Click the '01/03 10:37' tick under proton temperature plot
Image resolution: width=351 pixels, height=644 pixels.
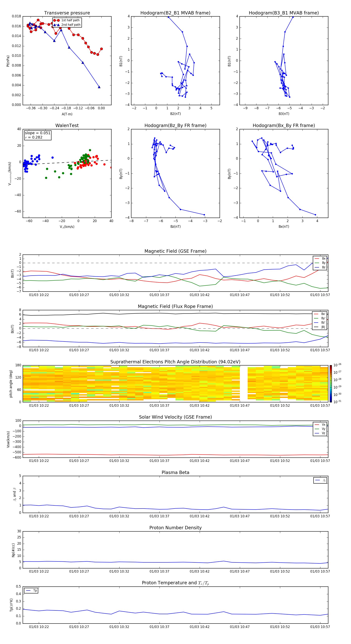tap(159, 627)
